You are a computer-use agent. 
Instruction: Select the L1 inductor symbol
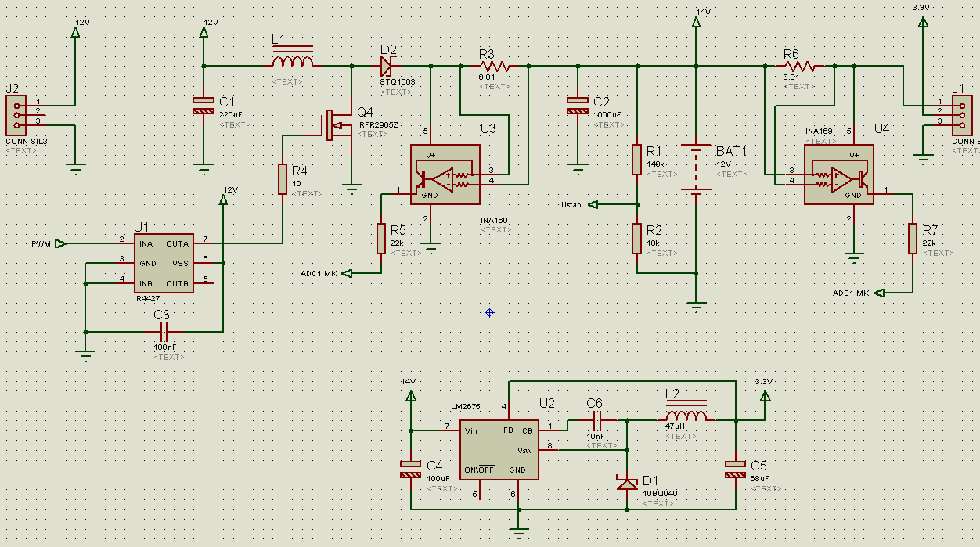coord(293,61)
